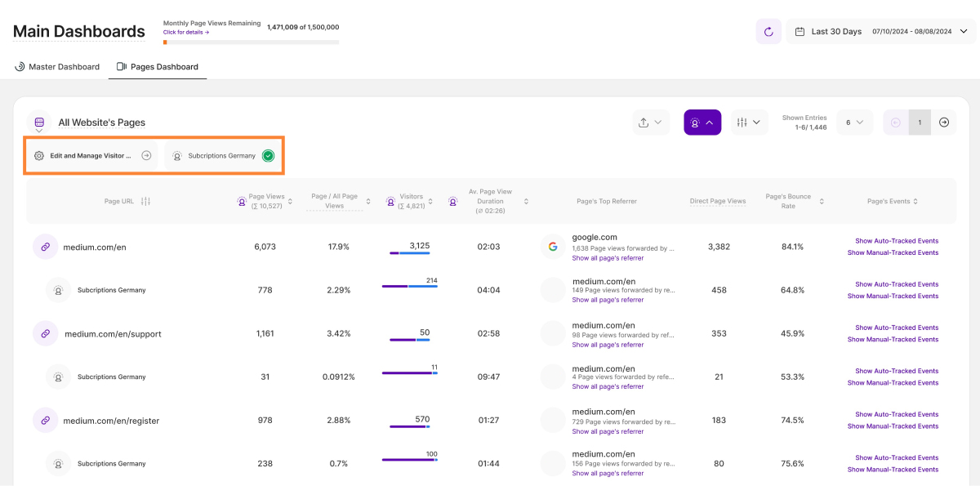980x486 pixels.
Task: Click the Page URL column filter icon
Action: [145, 201]
